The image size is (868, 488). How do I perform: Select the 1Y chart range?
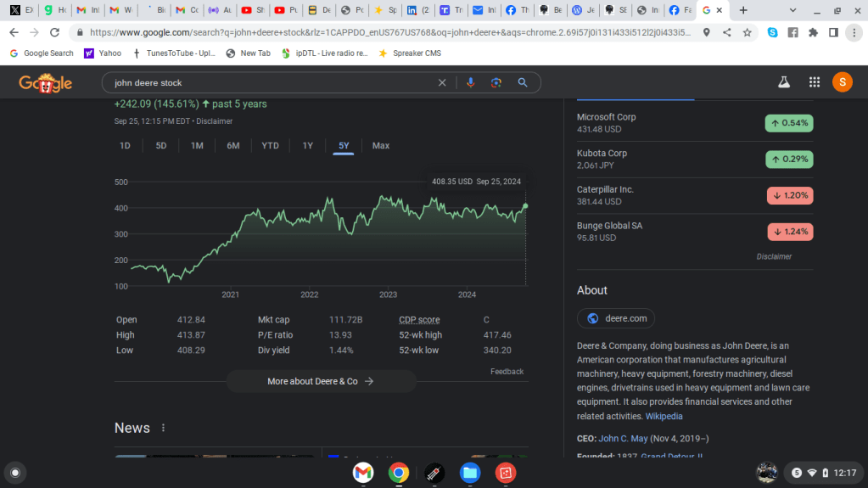[x=308, y=146]
